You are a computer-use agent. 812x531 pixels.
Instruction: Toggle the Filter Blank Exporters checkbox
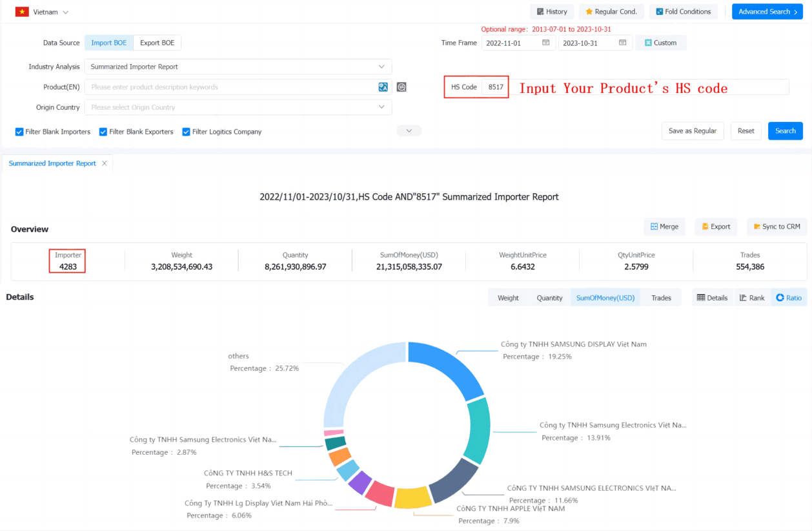[103, 132]
